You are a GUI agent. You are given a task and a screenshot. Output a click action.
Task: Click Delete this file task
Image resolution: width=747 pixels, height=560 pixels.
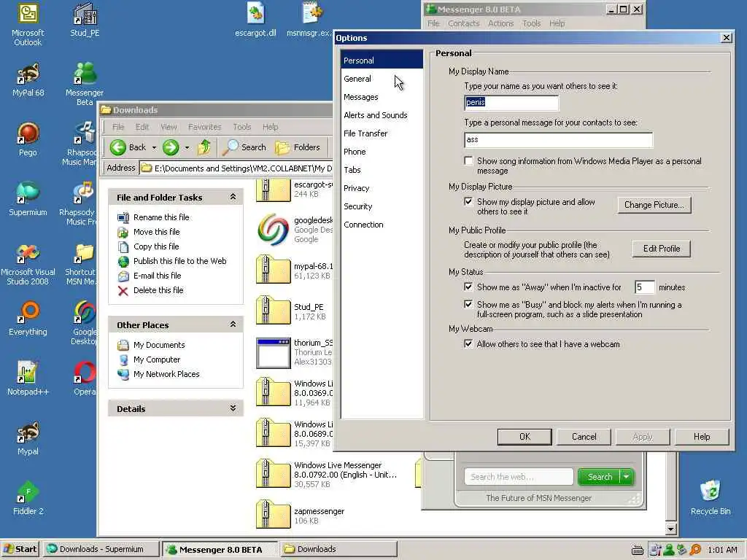158,290
